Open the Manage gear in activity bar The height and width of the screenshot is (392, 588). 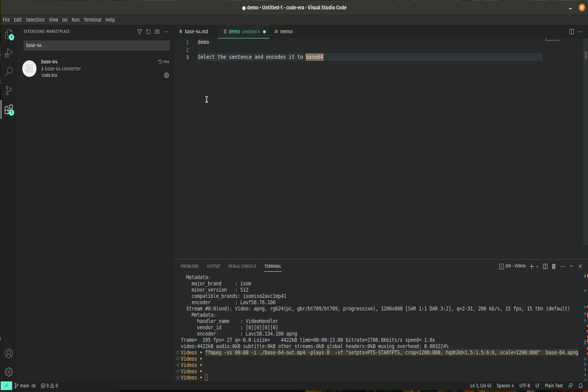[9, 372]
